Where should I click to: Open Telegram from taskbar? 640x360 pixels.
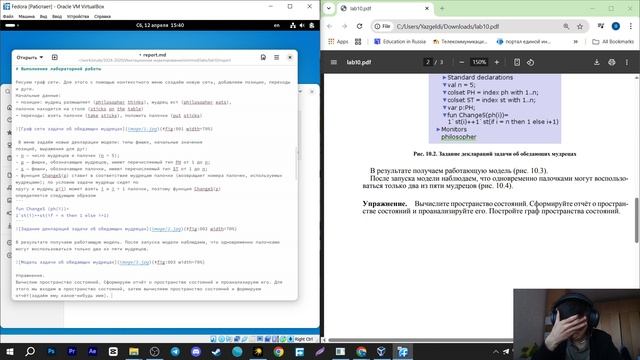click(176, 351)
